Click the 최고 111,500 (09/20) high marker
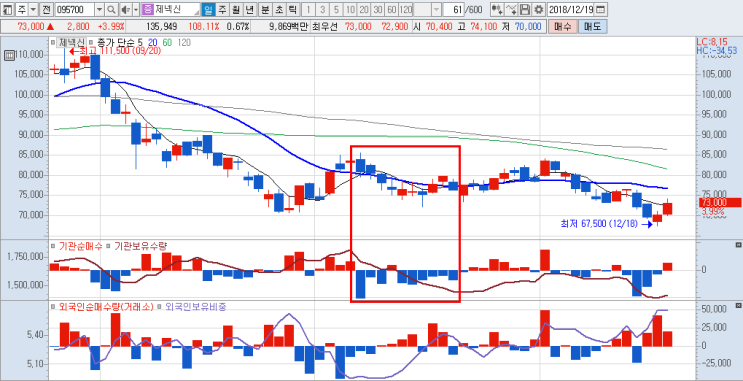Image resolution: width=743 pixels, height=381 pixels. [x=115, y=51]
